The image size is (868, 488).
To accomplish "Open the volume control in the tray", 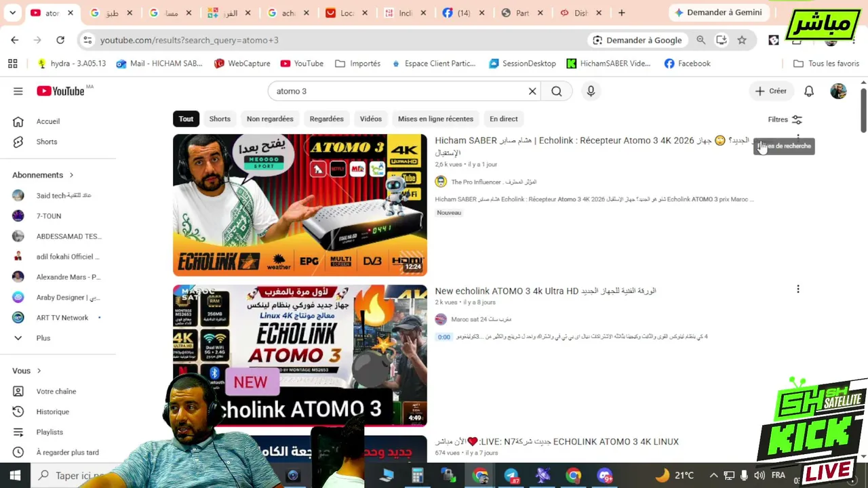I will (x=759, y=475).
